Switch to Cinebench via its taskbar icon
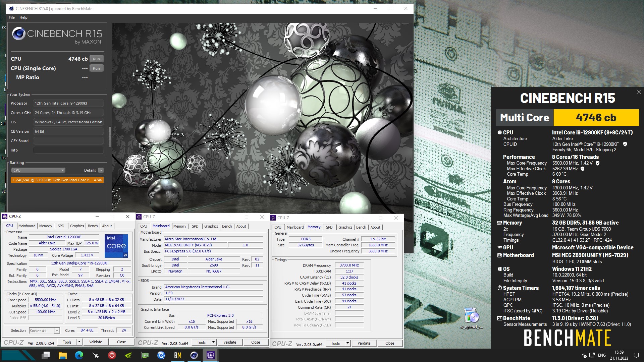Image resolution: width=644 pixels, height=362 pixels. (194, 355)
